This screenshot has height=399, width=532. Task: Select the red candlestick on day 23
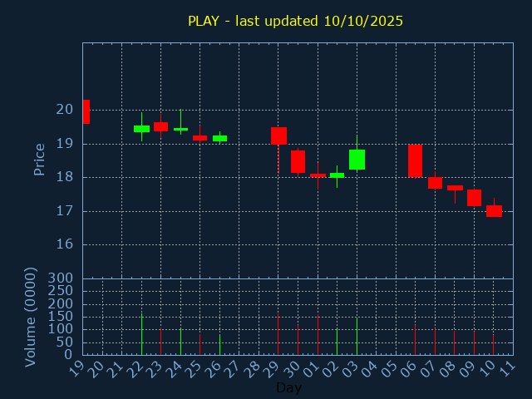coord(160,126)
